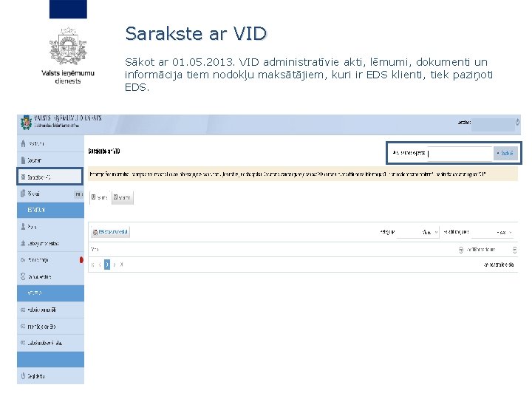Open the Lietotāju tiesības sidebar item
This screenshot has height=399, width=532.
[x=50, y=243]
